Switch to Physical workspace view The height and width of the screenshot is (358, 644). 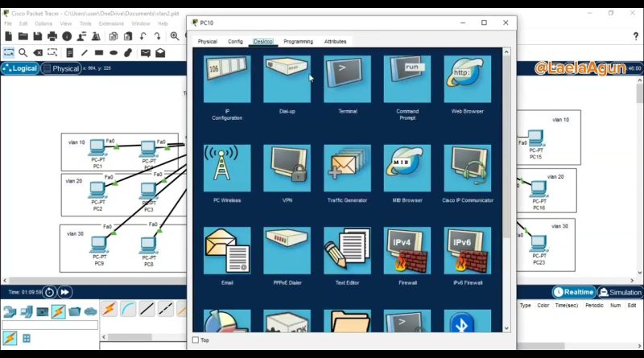[x=61, y=68]
